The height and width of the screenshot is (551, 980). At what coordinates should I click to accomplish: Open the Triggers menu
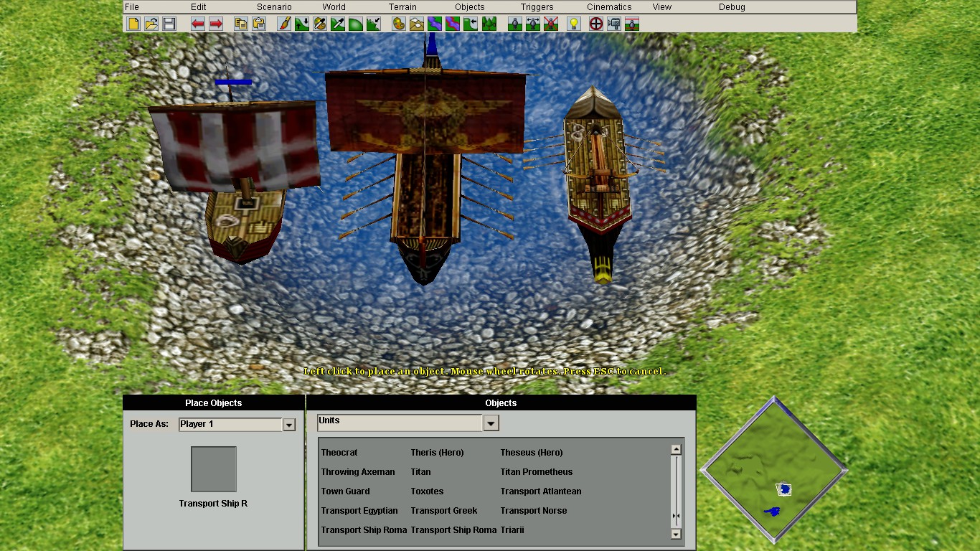[x=537, y=7]
